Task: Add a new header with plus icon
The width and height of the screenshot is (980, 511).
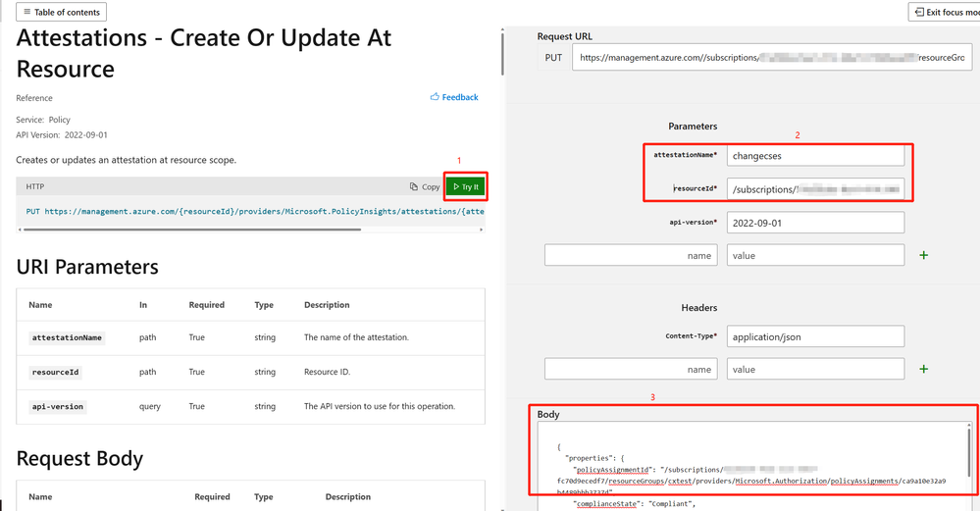Action: pos(924,369)
